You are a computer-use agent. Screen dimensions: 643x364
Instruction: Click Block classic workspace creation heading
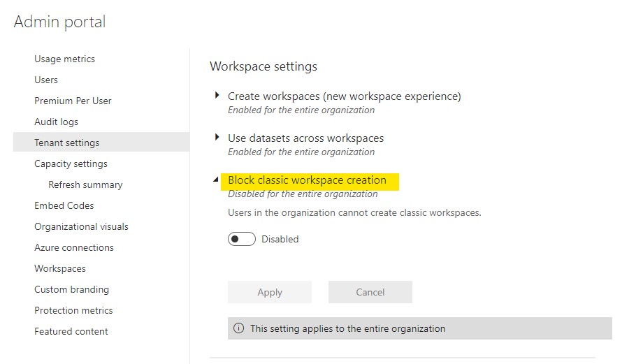(307, 180)
